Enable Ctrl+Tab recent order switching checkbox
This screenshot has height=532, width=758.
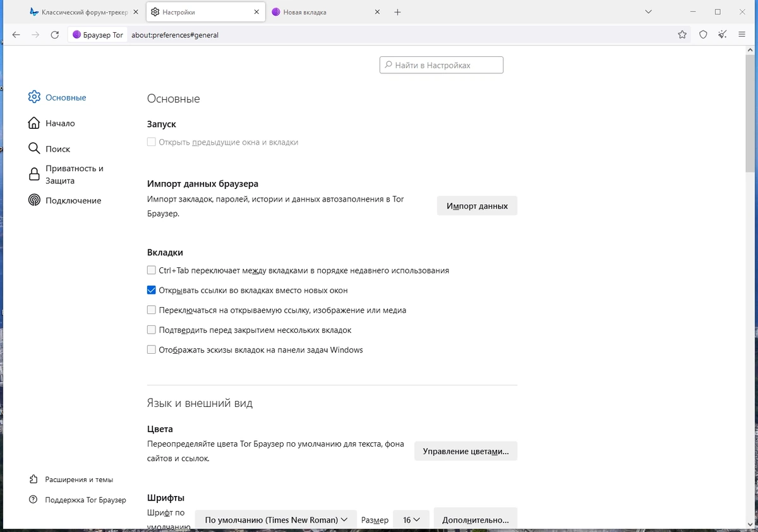pos(152,270)
